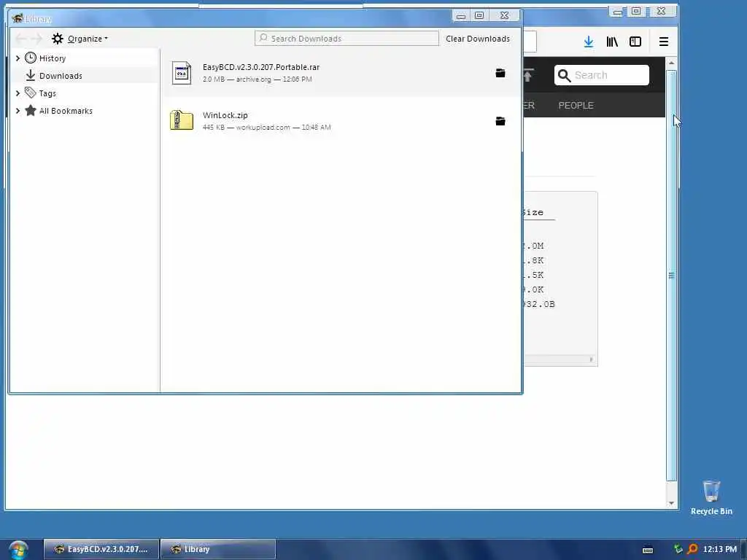Click the Search Downloads field
Screen dimensions: 747x560
347,39
